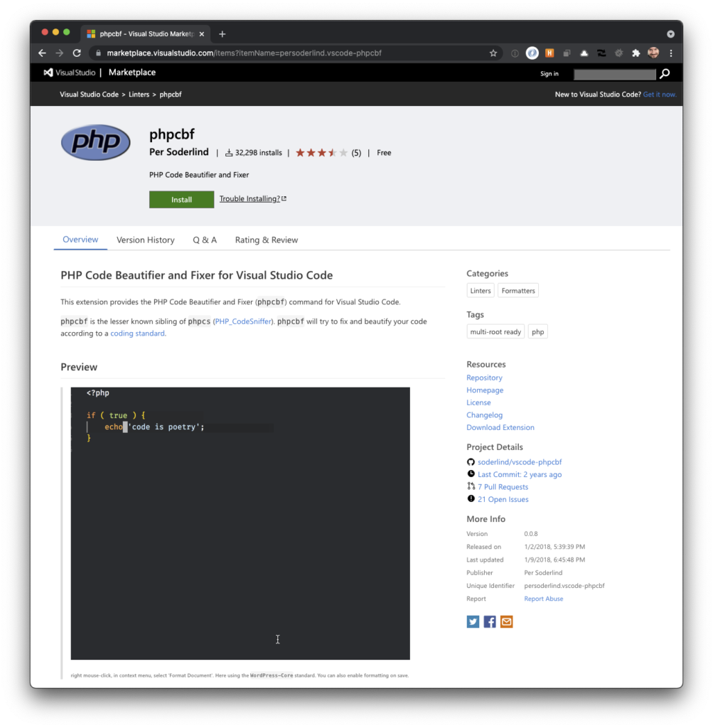
Task: Click Marketplace in the header
Action: [132, 73]
